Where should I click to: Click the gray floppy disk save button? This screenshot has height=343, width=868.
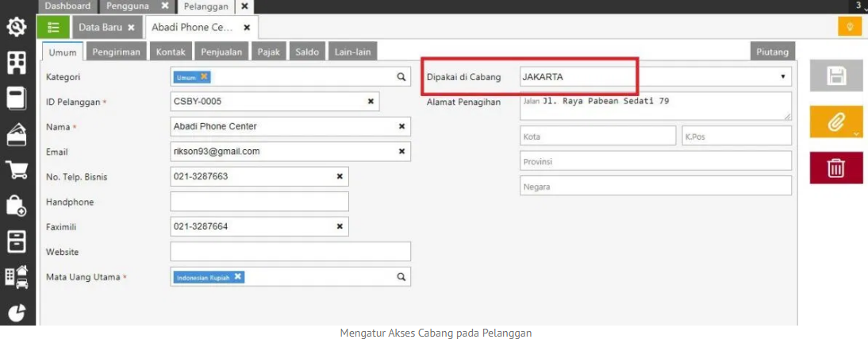tap(835, 76)
